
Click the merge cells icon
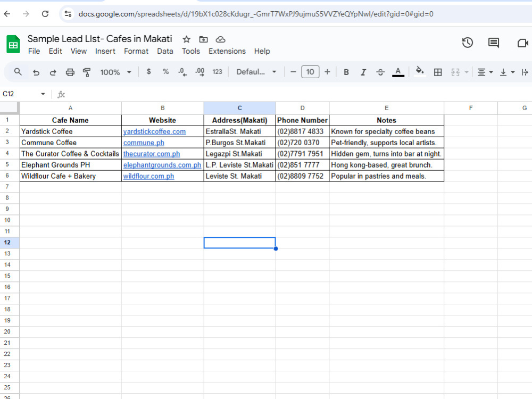[x=455, y=72]
